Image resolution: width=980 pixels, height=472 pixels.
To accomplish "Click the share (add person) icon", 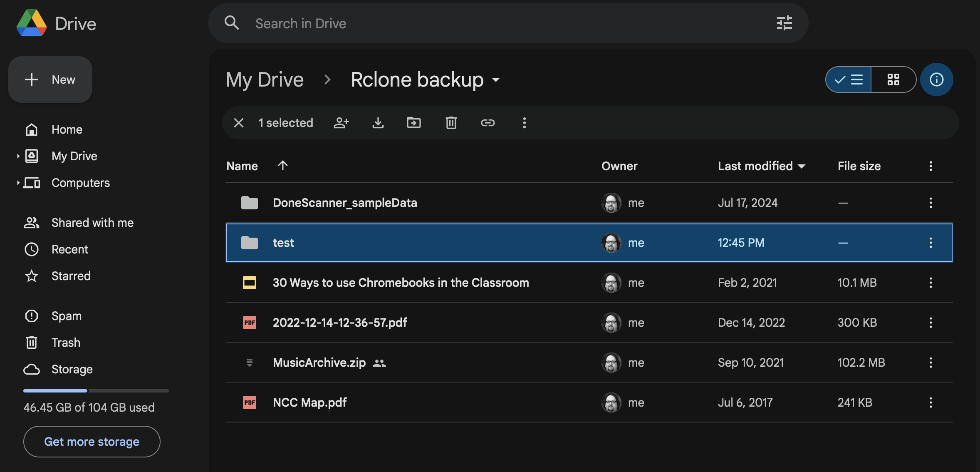I will [x=342, y=123].
